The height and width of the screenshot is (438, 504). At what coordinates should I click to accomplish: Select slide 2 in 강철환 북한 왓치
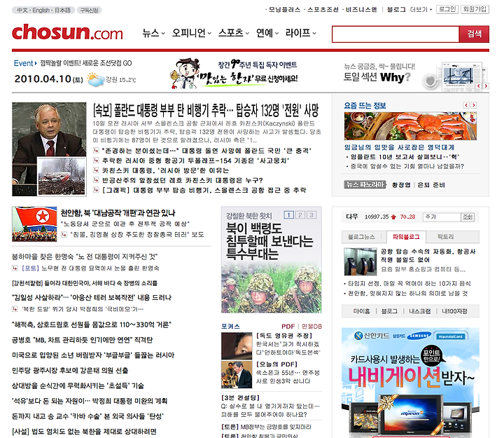300,215
